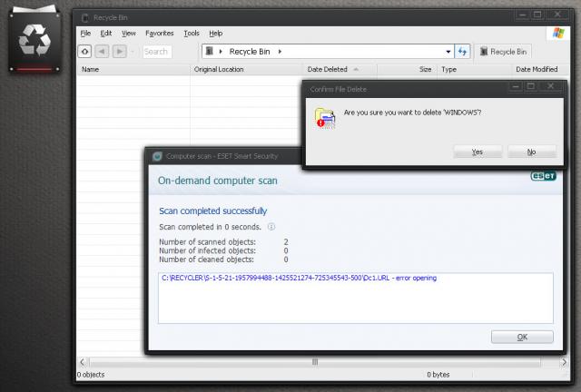Click the ESET Smart Security title icon

click(x=157, y=156)
